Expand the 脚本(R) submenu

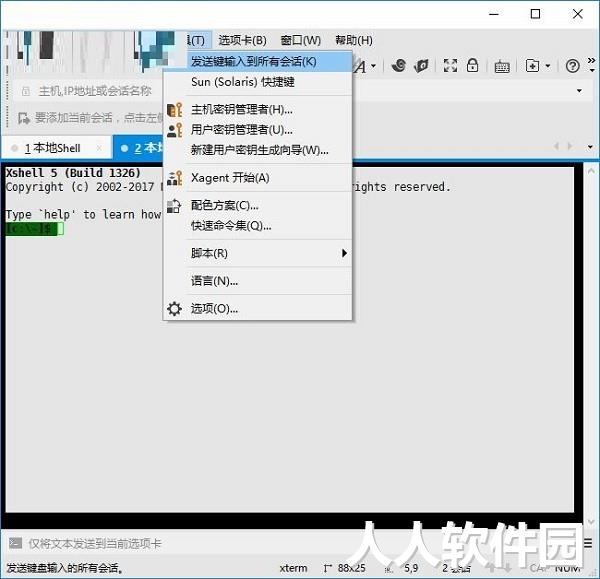point(258,253)
